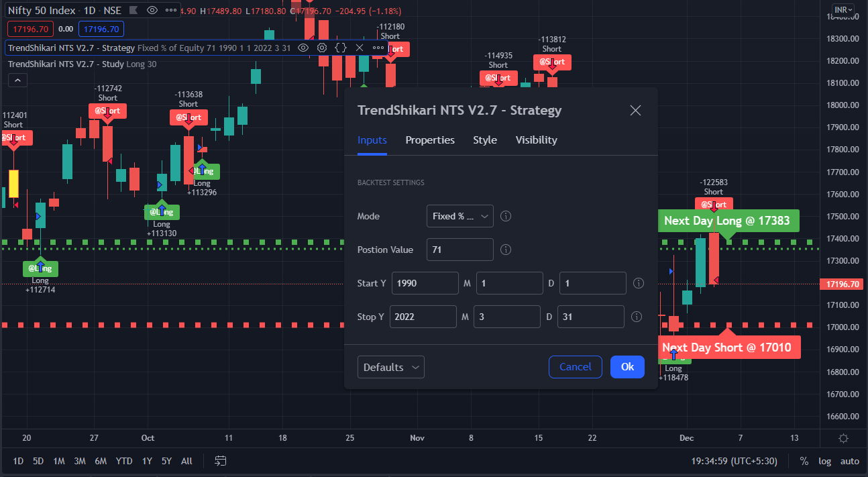Viewport: 868px width, 477px height.
Task: Open the go-to-date calendar icon
Action: 221,461
